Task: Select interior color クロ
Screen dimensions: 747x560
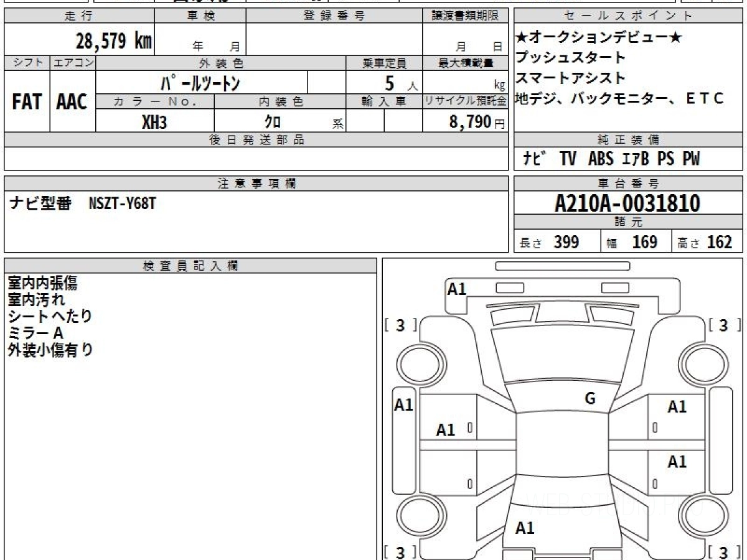Action: point(273,123)
